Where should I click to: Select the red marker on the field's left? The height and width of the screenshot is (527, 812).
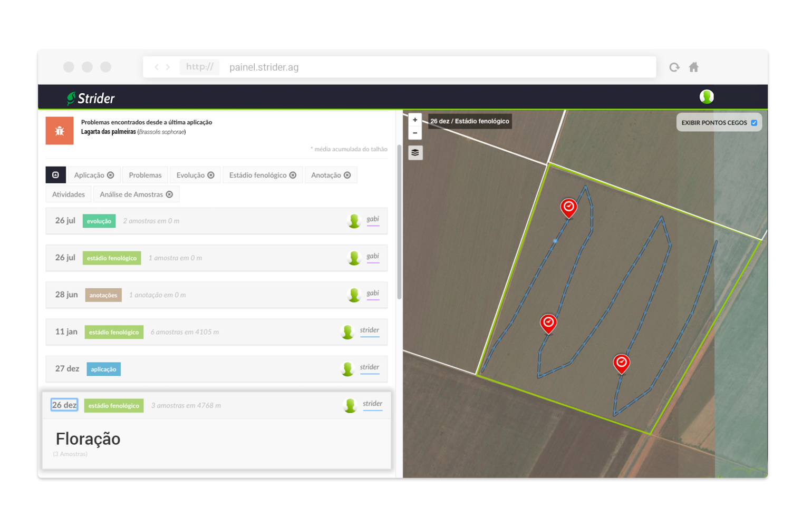click(548, 324)
